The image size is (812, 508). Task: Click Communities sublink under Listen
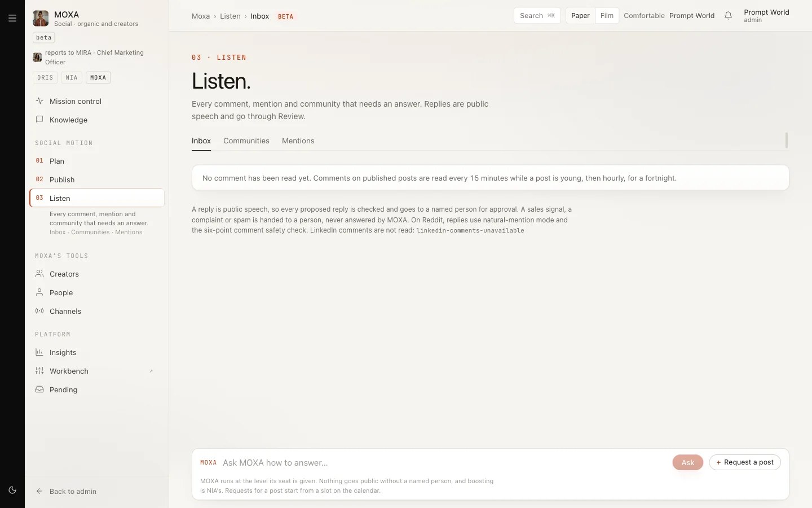point(90,232)
